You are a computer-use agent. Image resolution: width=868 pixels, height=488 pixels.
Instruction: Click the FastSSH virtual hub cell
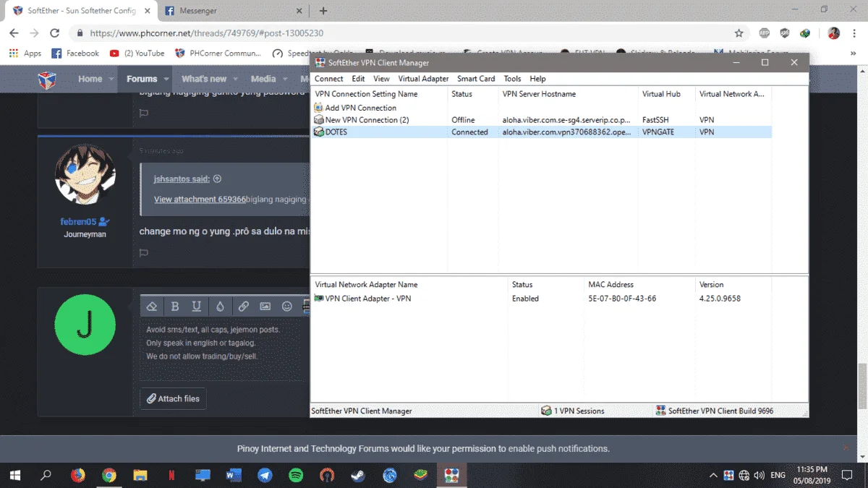657,120
